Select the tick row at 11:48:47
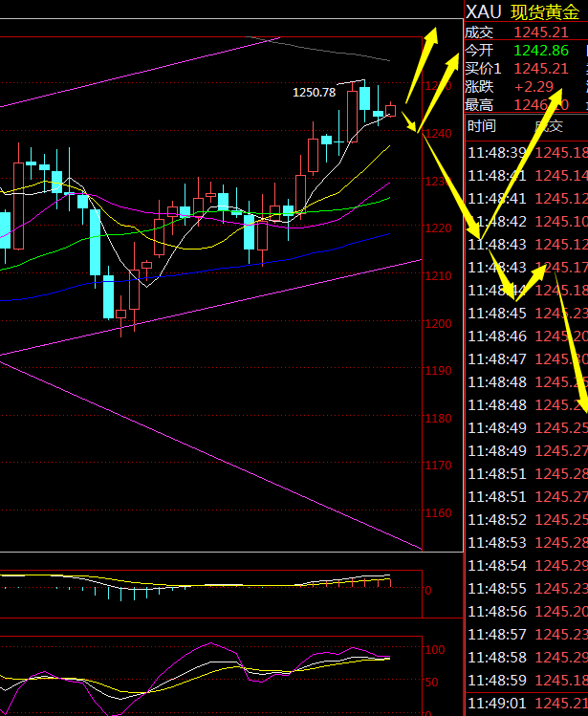The width and height of the screenshot is (588, 716). [x=527, y=359]
